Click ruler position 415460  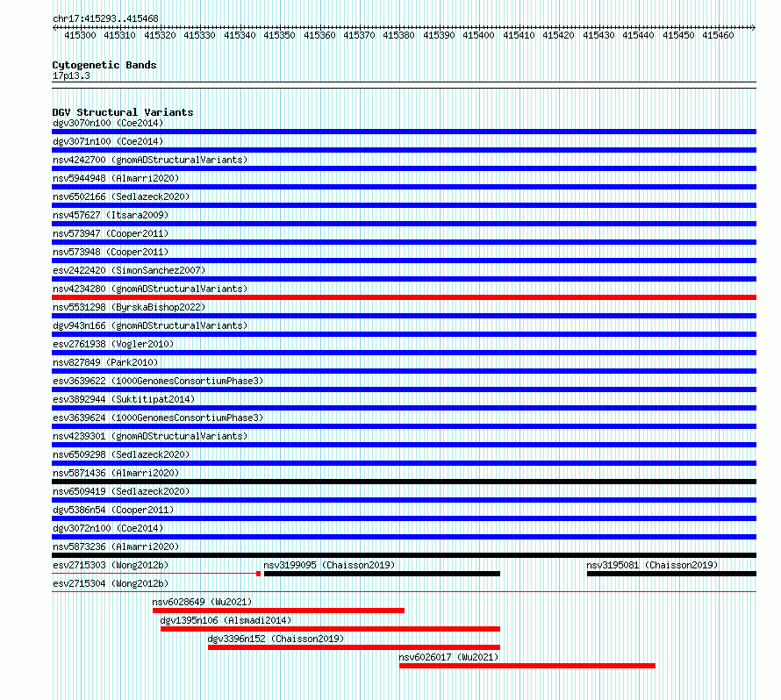click(718, 35)
